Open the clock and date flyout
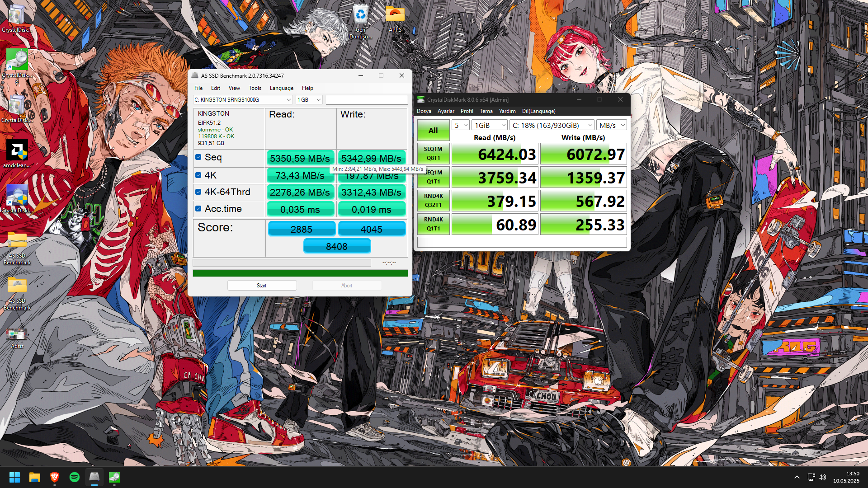This screenshot has height=488, width=868. click(x=846, y=477)
